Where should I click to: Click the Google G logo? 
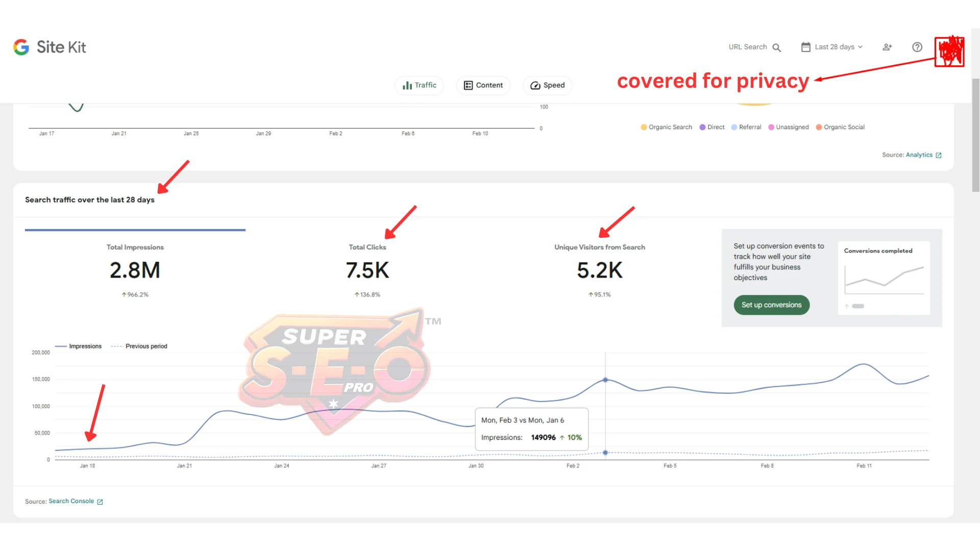click(21, 47)
